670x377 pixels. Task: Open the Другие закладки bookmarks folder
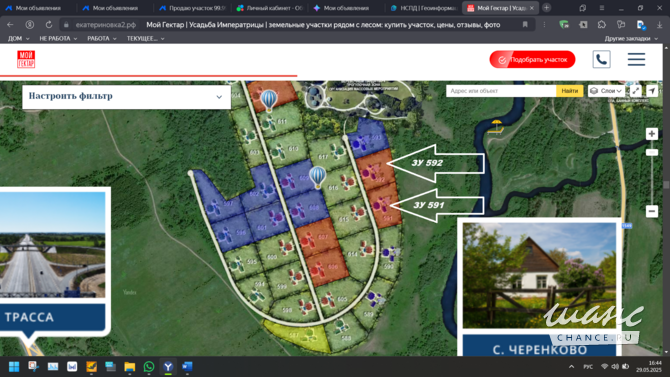[631, 38]
